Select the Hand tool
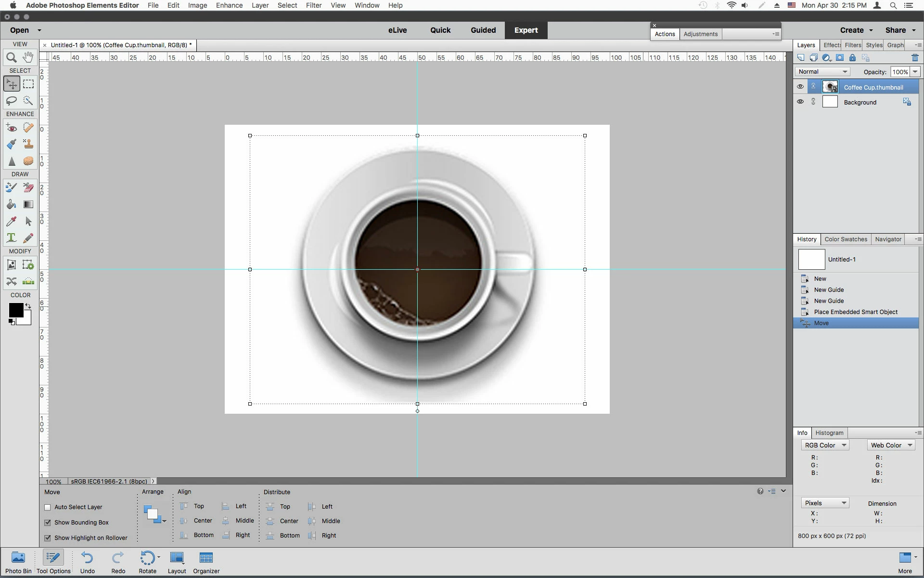The height and width of the screenshot is (578, 924). pyautogui.click(x=28, y=57)
